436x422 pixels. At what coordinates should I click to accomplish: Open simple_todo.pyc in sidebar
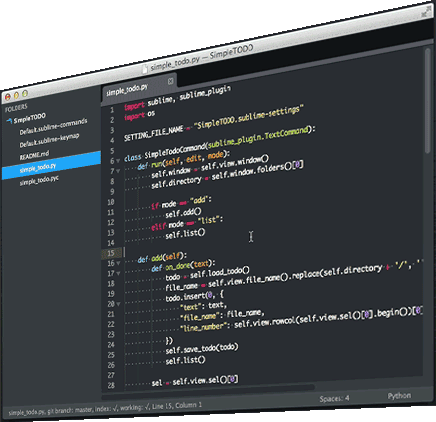click(39, 180)
